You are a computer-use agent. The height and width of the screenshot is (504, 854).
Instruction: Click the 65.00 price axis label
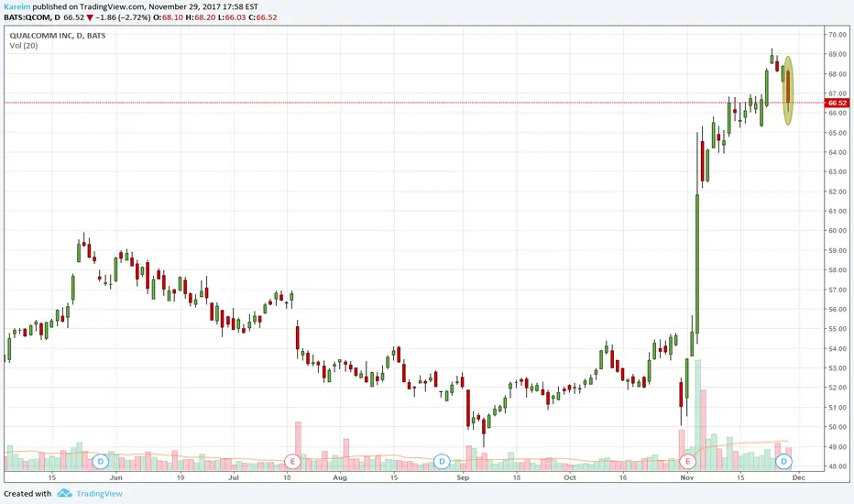point(838,132)
